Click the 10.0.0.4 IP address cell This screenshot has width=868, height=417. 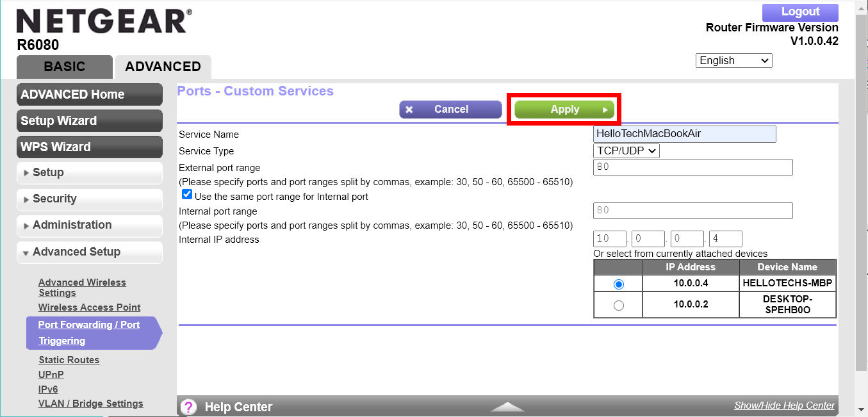(691, 283)
